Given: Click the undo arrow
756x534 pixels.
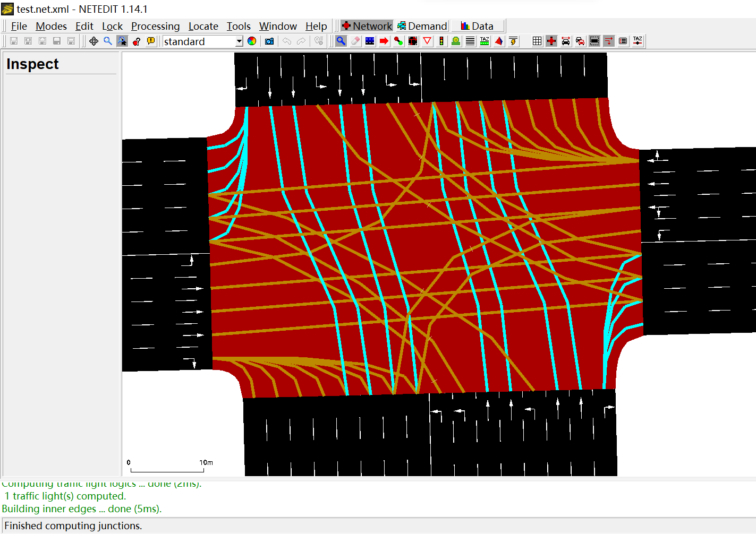Looking at the screenshot, I should (x=287, y=41).
